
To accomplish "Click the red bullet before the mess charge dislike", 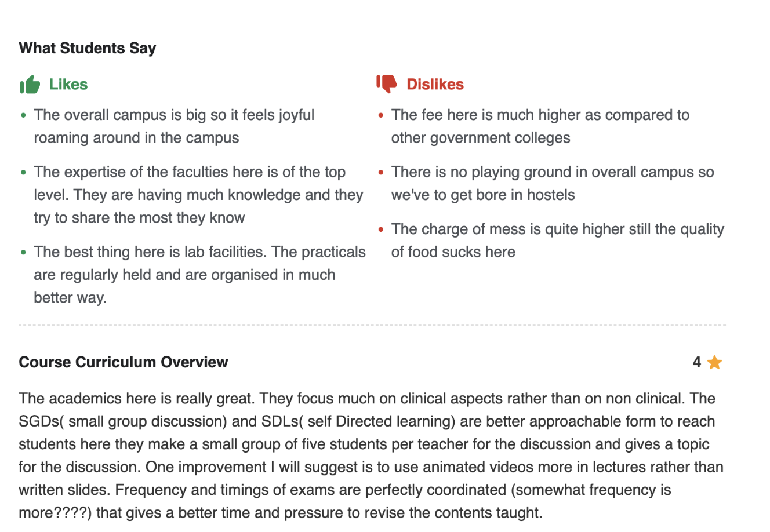I will 381,229.
